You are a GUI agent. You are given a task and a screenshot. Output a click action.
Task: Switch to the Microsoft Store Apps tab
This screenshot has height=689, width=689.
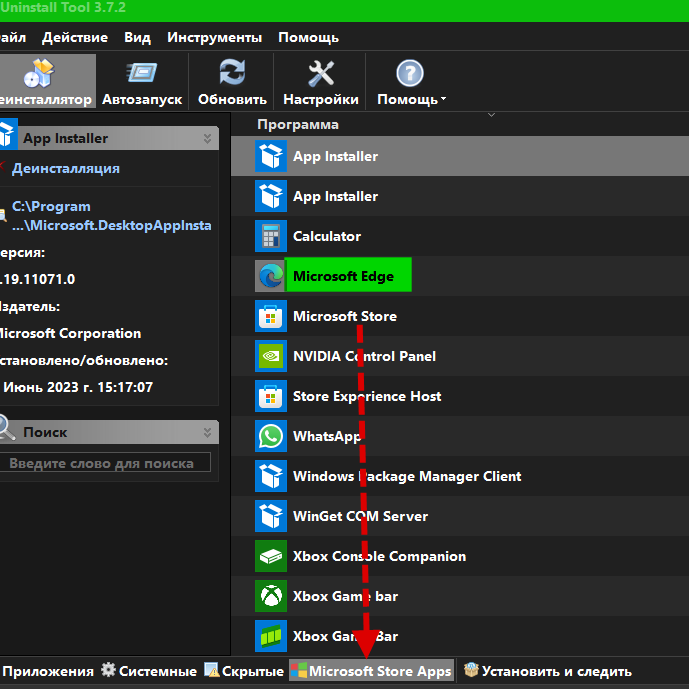tap(371, 671)
